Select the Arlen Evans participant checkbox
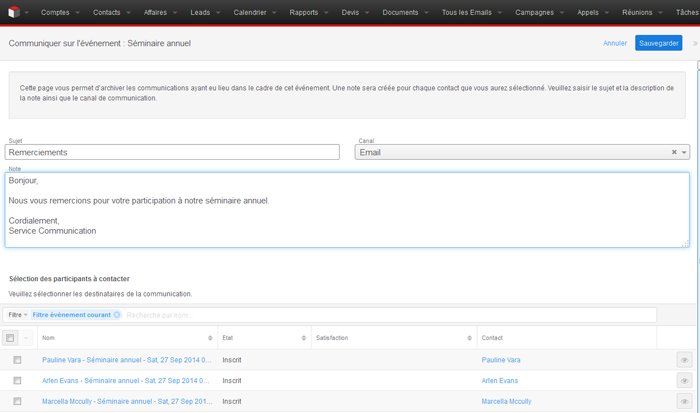This screenshot has width=700, height=413. (17, 380)
